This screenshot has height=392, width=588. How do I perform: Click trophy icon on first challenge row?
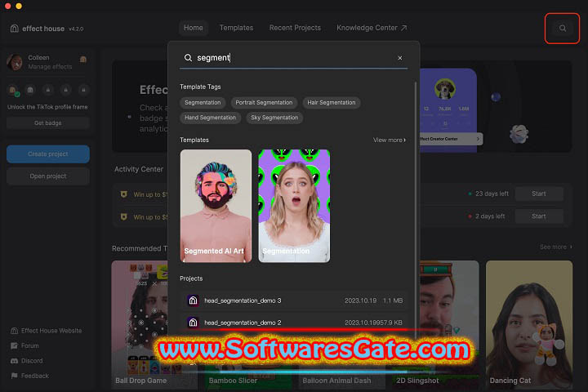click(x=124, y=194)
